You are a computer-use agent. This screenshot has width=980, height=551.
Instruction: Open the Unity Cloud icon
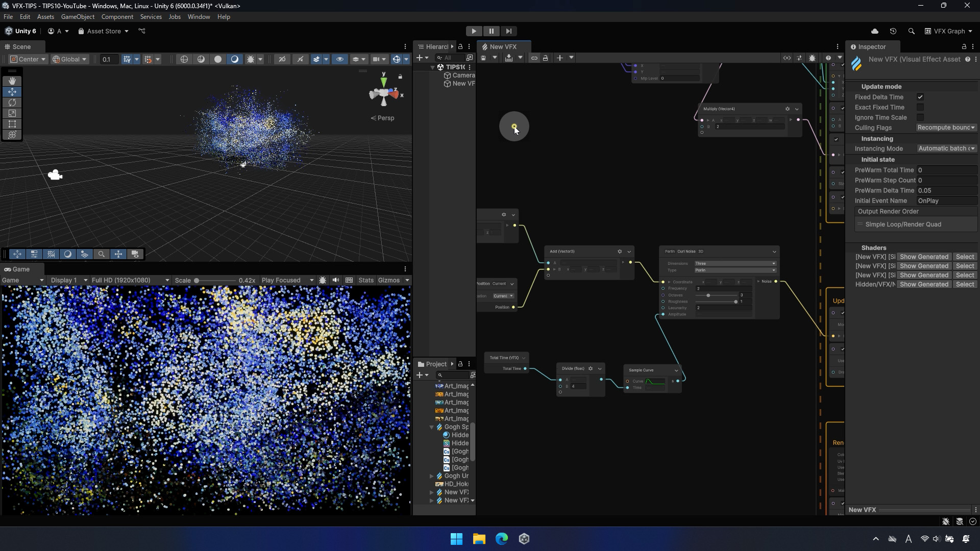click(874, 31)
